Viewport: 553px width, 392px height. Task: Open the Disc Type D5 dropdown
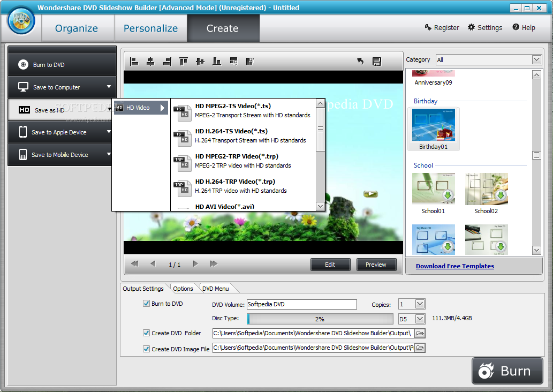pyautogui.click(x=420, y=319)
